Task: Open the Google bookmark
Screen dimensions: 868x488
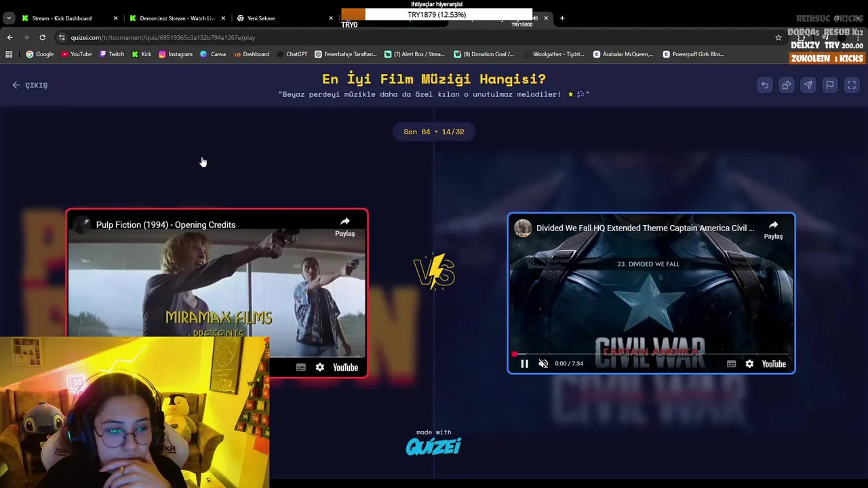Action: [40, 54]
